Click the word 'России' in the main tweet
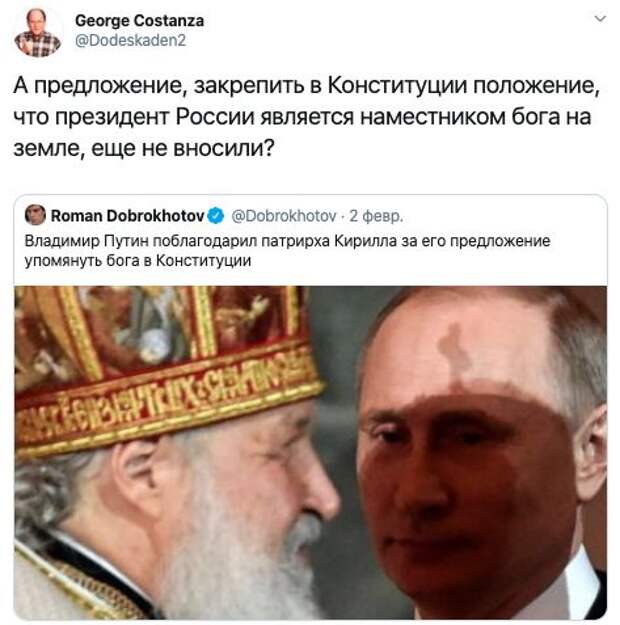 215,117
